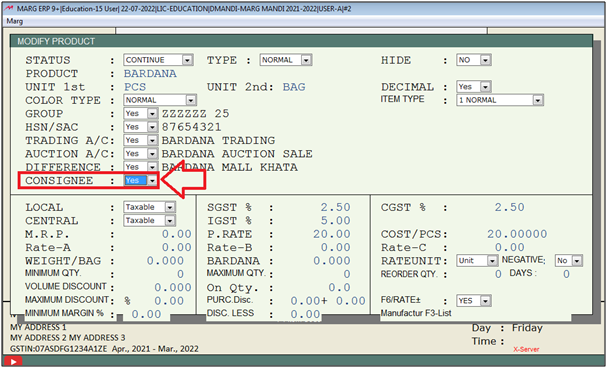Click the WEIGHT/BAG value field

[165, 261]
